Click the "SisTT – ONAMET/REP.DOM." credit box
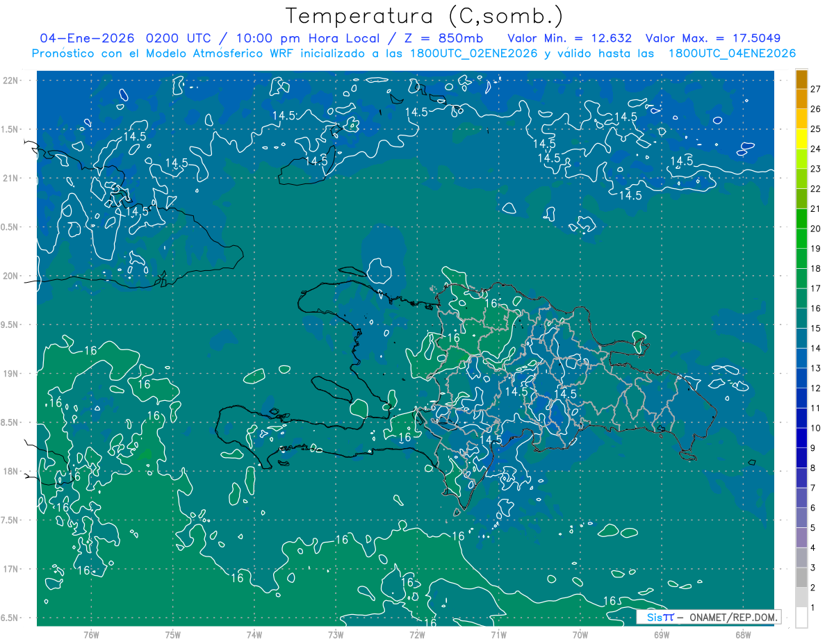The height and width of the screenshot is (644, 834). pyautogui.click(x=709, y=617)
